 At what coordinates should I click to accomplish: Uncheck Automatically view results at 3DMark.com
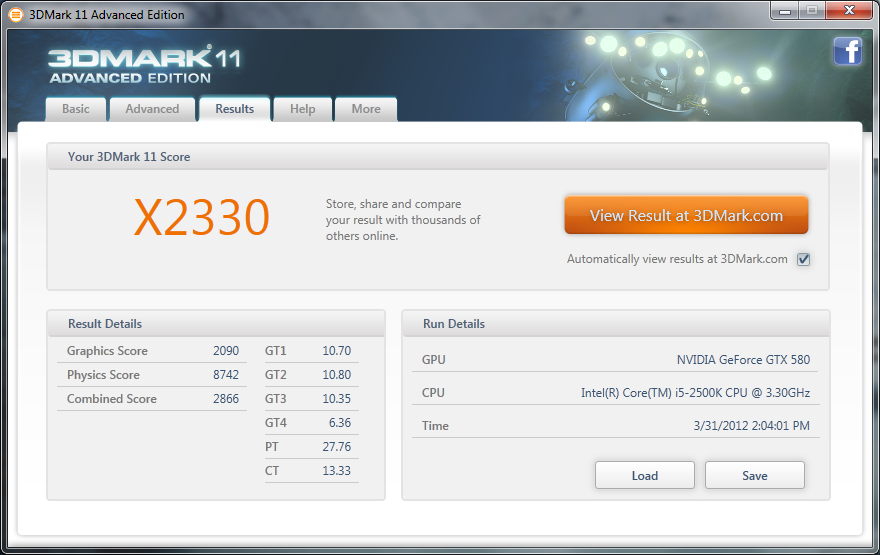pyautogui.click(x=804, y=259)
